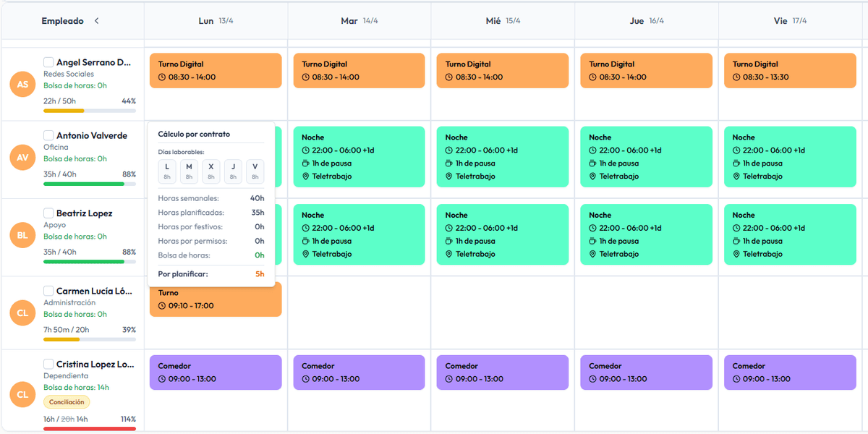Click the Conciliación badge under Cristina Lopez
The image size is (868, 434).
pos(67,402)
